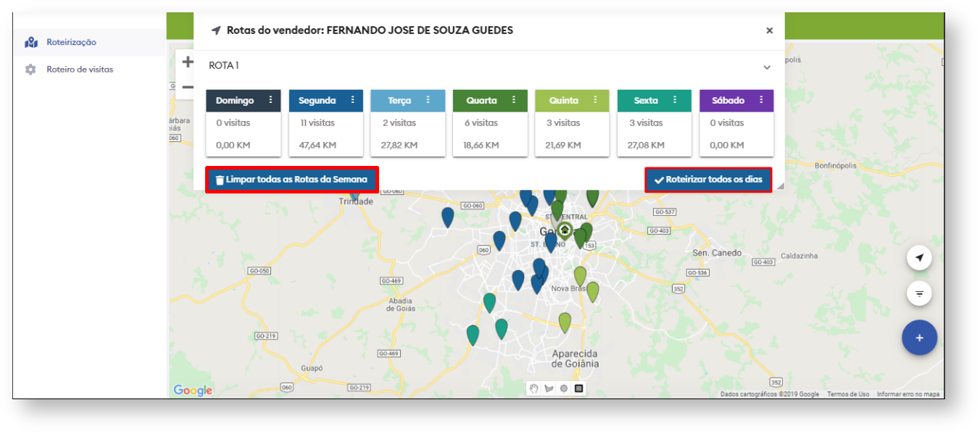Close the Rotas do vendedor panel
The width and height of the screenshot is (980, 434).
[x=769, y=30]
